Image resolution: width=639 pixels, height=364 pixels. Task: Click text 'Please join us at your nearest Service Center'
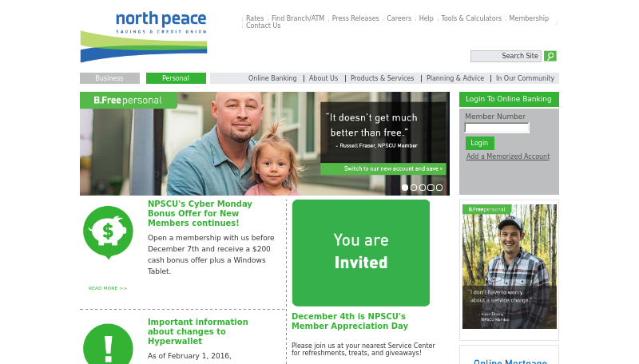pos(363,346)
